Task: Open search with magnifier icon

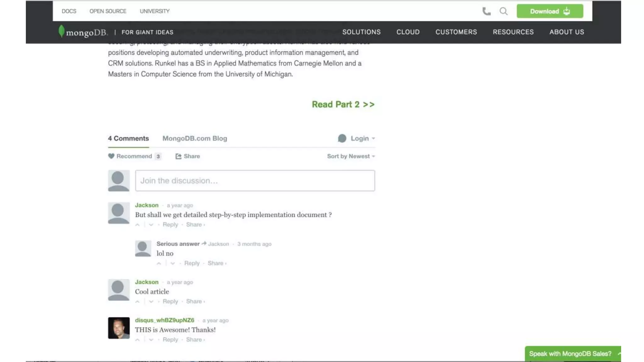Action: [x=503, y=11]
